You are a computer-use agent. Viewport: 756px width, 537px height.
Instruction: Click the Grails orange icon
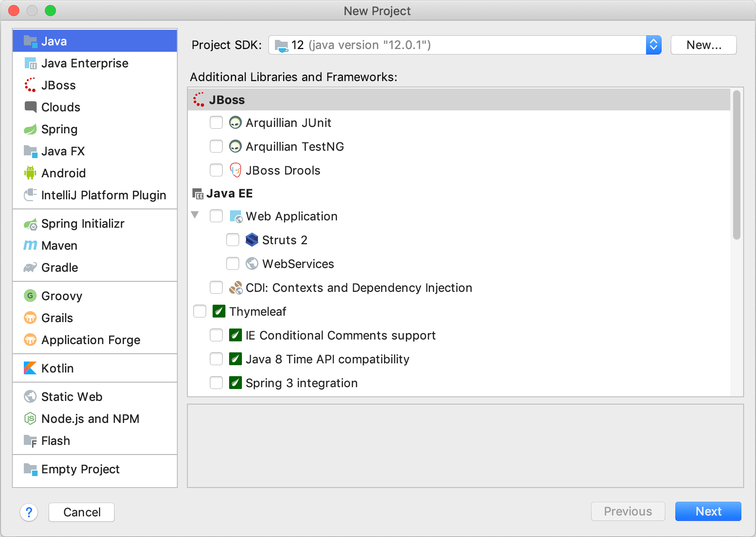30,318
